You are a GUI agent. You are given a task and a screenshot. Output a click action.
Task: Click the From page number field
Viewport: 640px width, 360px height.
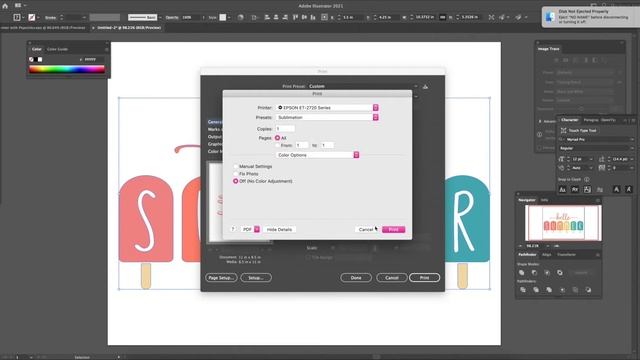[302, 145]
